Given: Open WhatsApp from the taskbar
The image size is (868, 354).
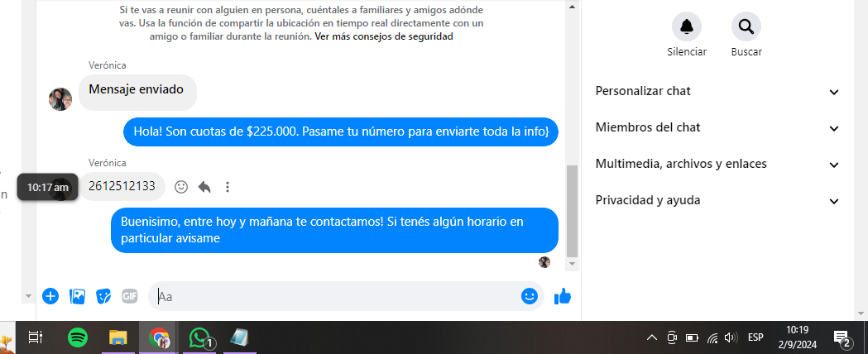Looking at the screenshot, I should pyautogui.click(x=200, y=337).
